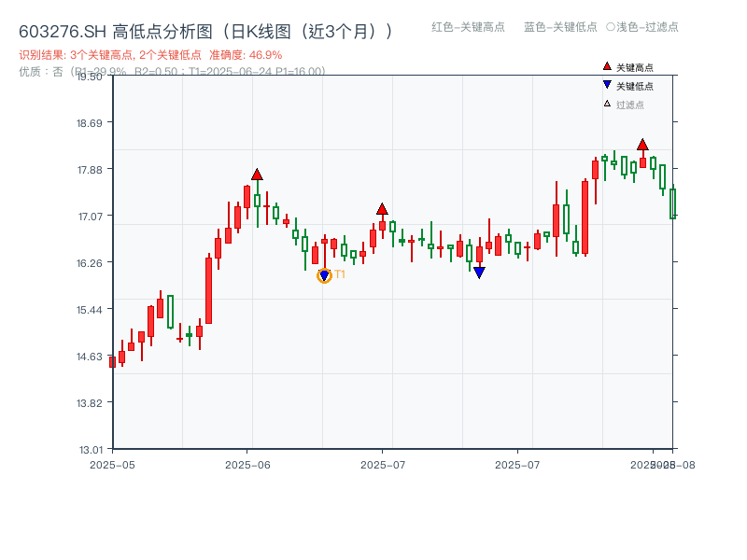Click the hollow 过滤点 triangle icon in legend

[605, 105]
